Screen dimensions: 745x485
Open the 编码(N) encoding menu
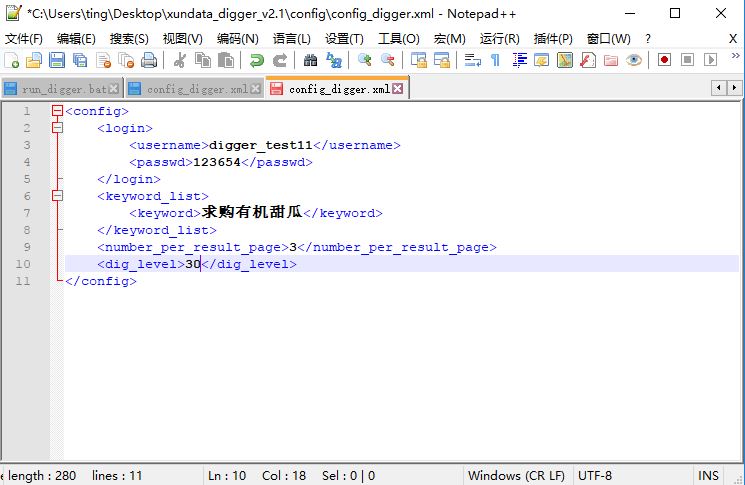coord(237,38)
